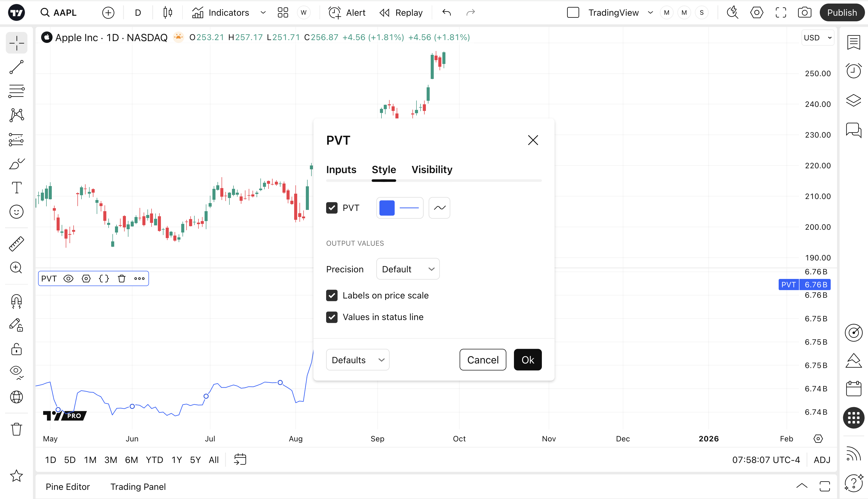Switch to the Inputs tab
868x499 pixels.
(341, 170)
